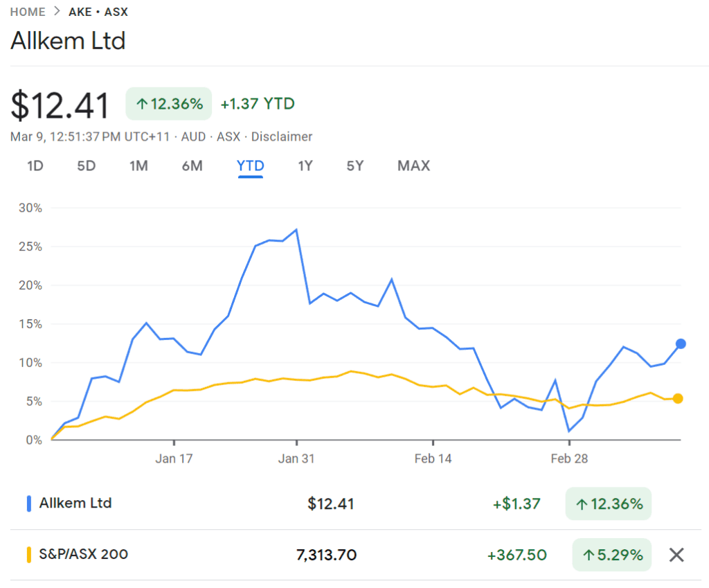This screenshot has width=709, height=588.
Task: Click the Jan 31 axis label
Action: tap(296, 458)
